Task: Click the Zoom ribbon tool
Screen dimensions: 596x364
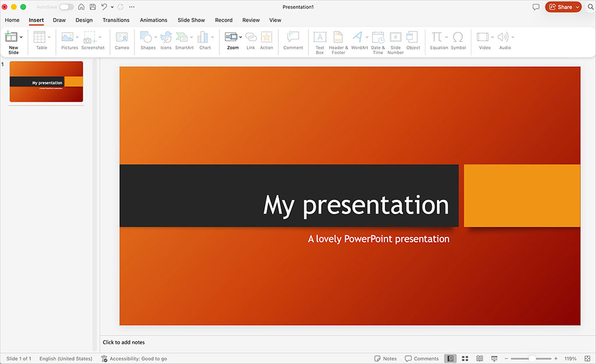Action: pos(232,41)
